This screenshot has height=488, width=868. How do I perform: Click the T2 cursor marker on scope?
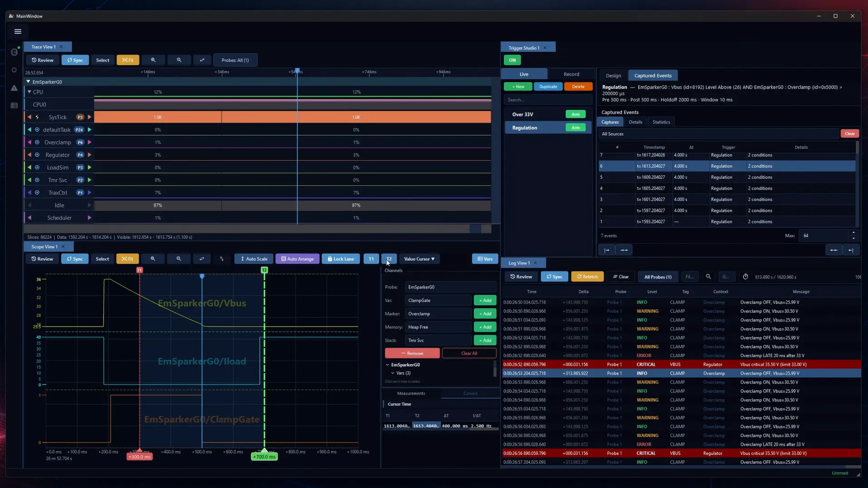click(264, 270)
